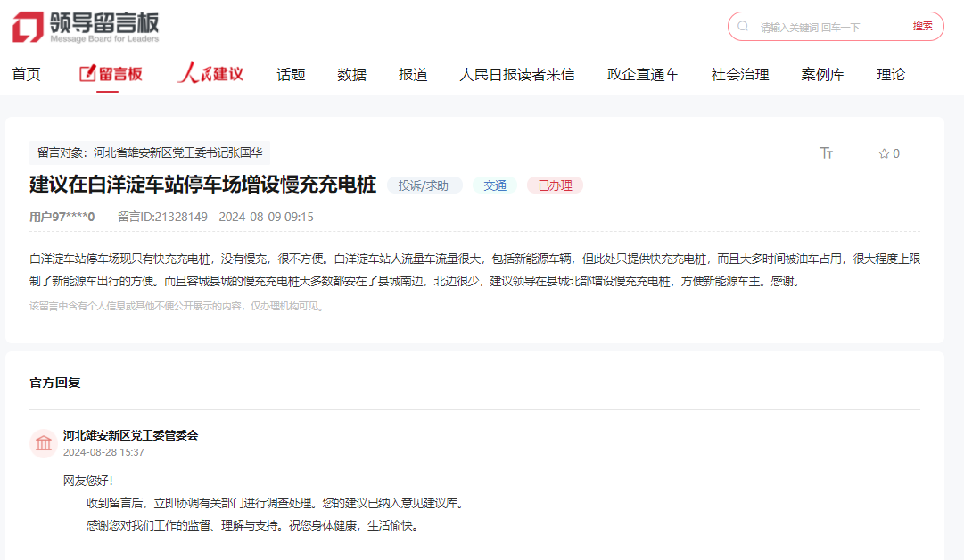
Task: Click the 领导留言板 site logo
Action: click(x=86, y=27)
